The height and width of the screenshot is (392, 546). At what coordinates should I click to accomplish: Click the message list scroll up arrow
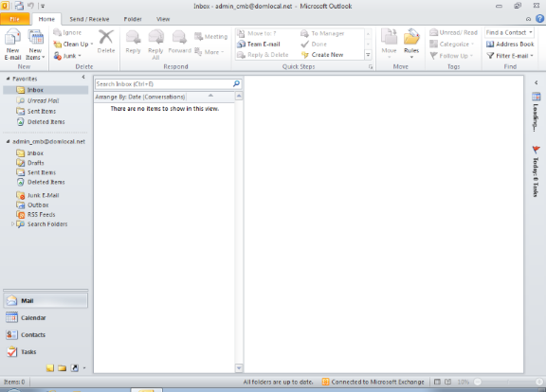click(239, 96)
